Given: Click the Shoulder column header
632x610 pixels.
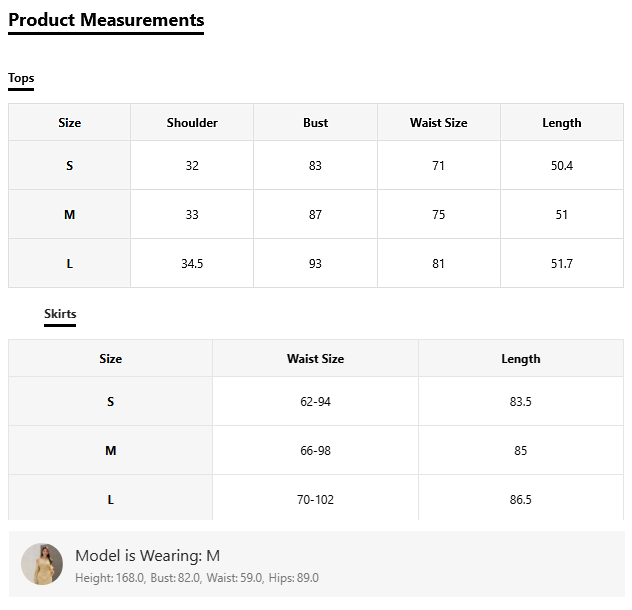Looking at the screenshot, I should click(192, 123).
